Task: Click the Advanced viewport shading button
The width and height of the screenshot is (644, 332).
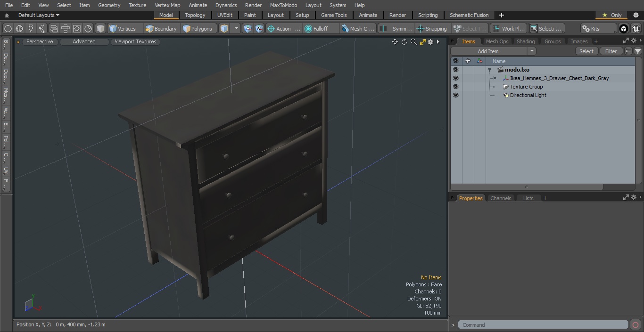Action: pyautogui.click(x=84, y=41)
